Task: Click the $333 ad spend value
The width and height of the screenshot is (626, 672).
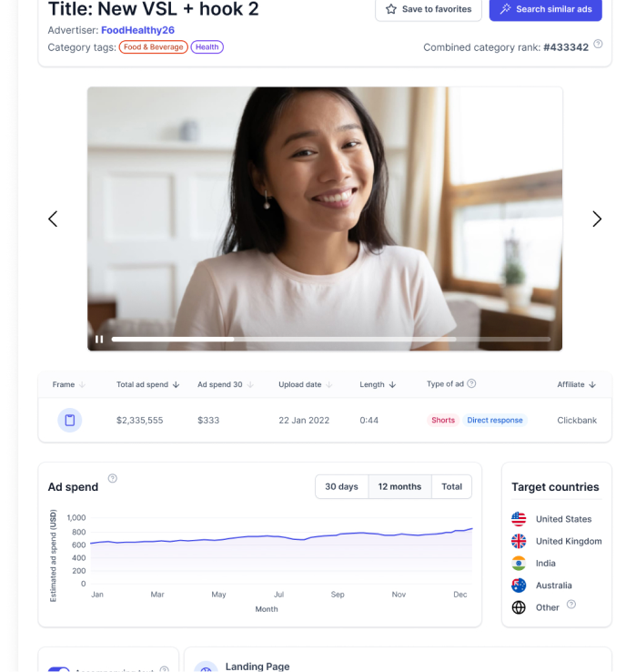Action: point(208,421)
